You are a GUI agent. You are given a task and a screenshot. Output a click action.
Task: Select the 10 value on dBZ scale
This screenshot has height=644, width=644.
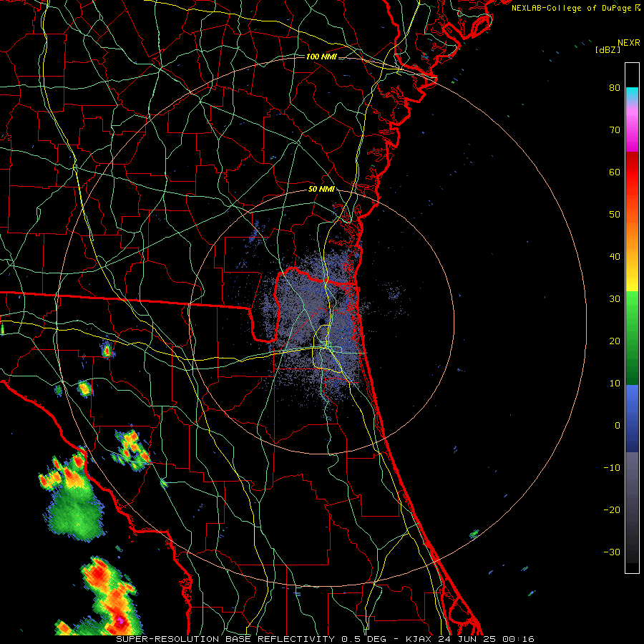615,384
